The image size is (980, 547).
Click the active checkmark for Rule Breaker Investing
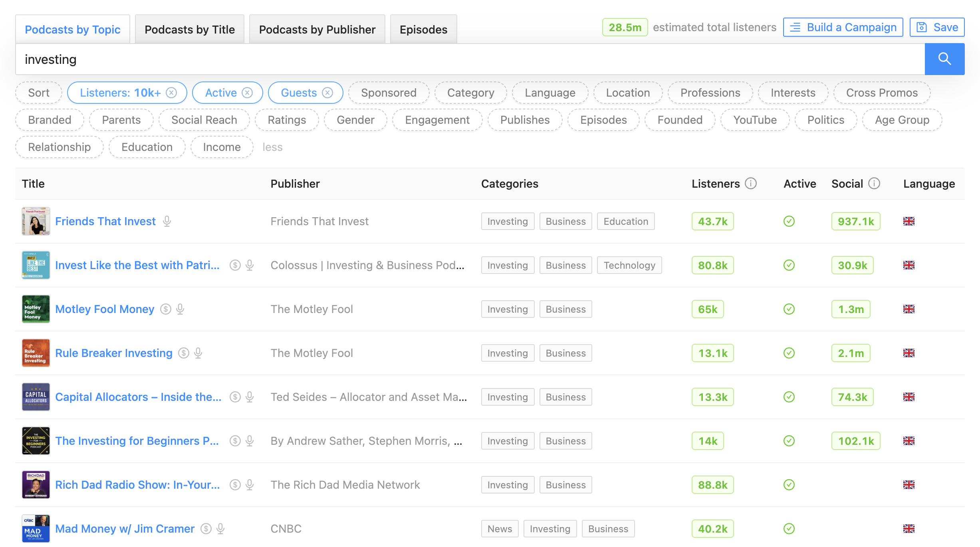point(789,353)
